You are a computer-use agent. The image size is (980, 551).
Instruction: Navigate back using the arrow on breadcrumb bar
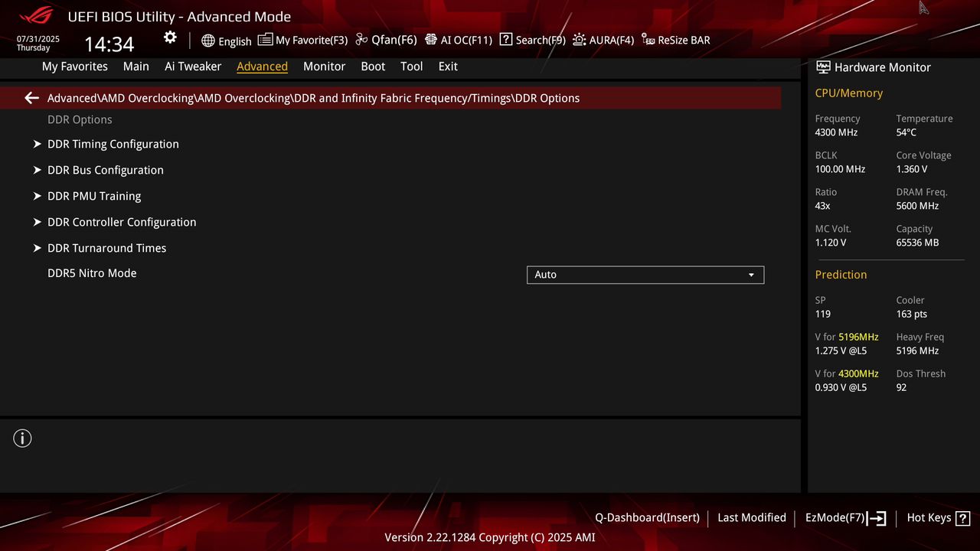31,97
